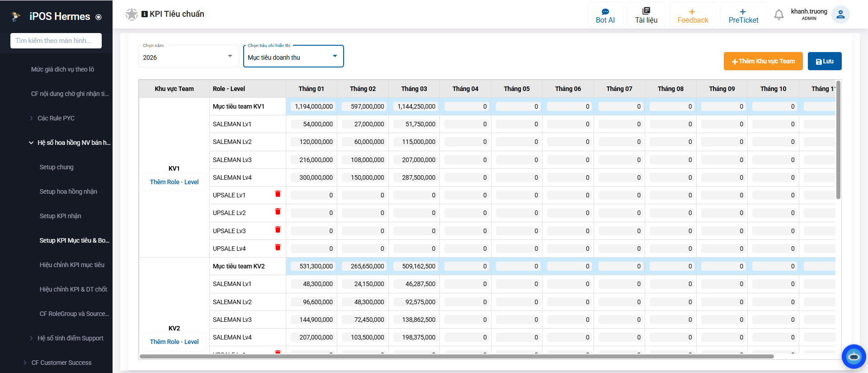Click the Mục tiêu team KV1 row label
The image size is (868, 373).
[x=239, y=106]
